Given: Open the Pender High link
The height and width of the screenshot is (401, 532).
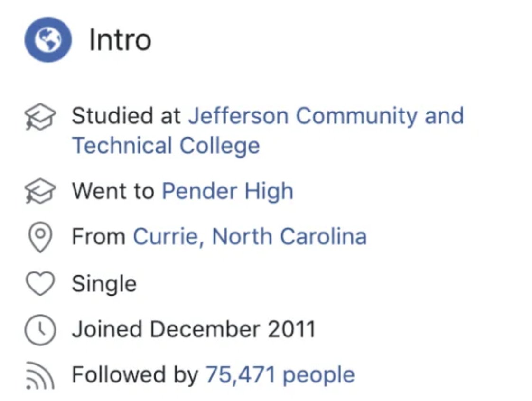Looking at the screenshot, I should pos(228,191).
